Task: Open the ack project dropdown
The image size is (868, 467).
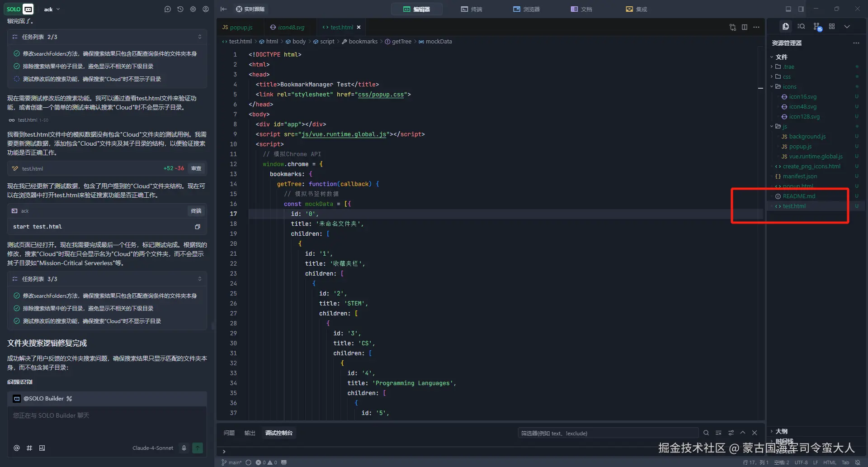Action: click(52, 9)
